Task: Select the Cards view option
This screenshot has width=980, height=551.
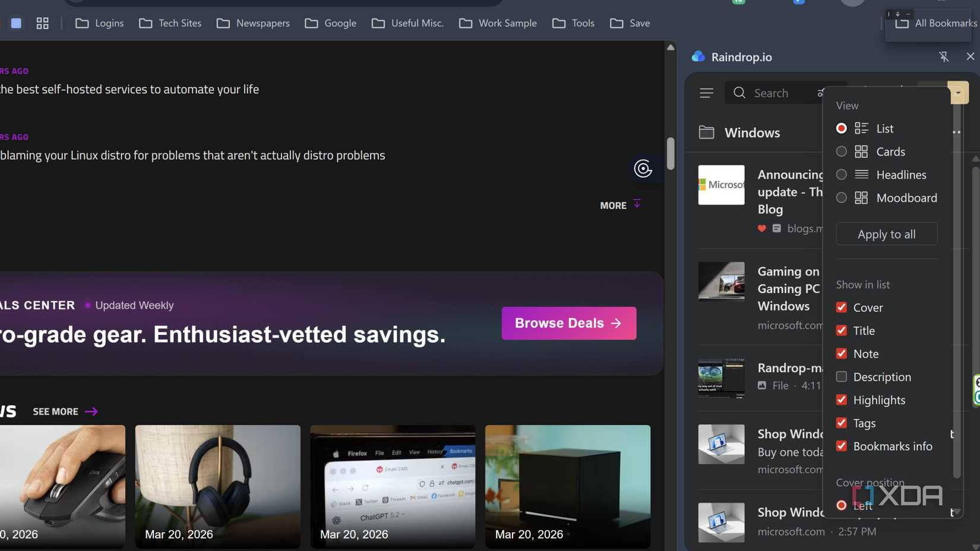Action: coord(841,151)
